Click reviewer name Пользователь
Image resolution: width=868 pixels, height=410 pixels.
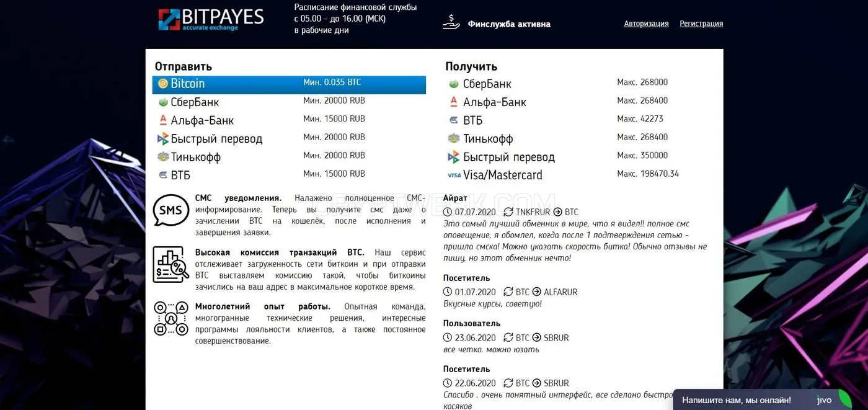point(471,324)
